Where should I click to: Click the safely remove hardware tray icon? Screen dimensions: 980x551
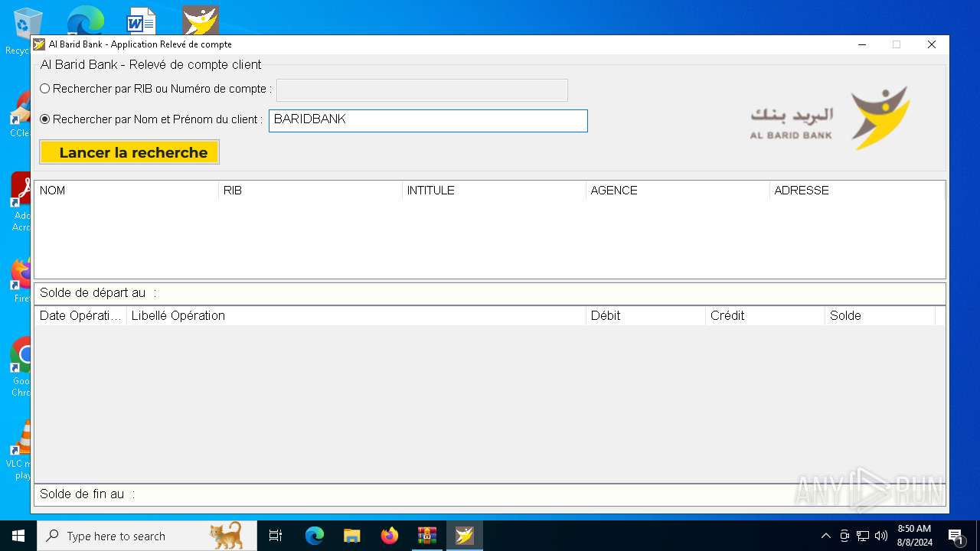844,536
